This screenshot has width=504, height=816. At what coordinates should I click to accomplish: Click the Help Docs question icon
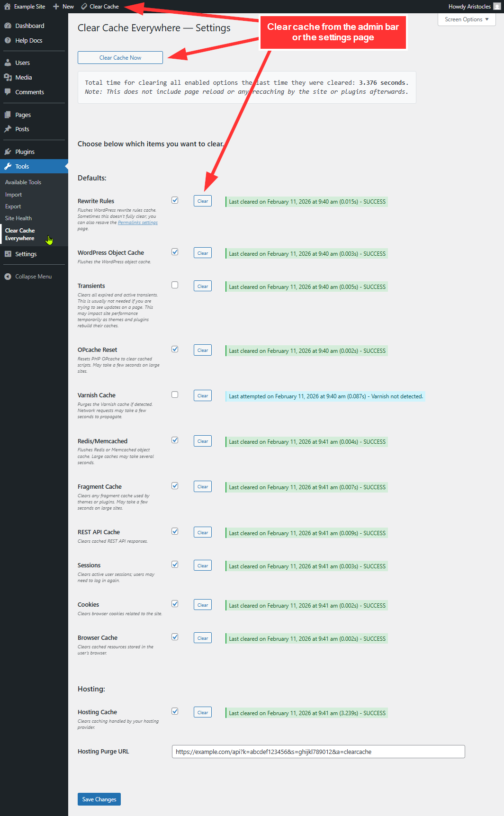[x=8, y=40]
